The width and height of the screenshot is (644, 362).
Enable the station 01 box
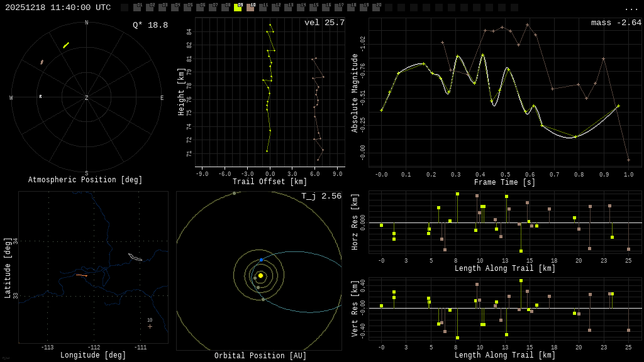click(x=137, y=8)
